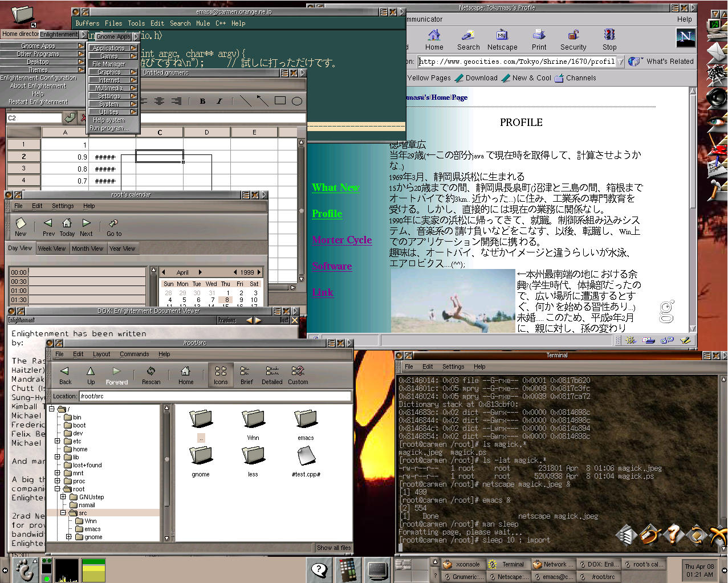728x583 pixels.
Task: Toggle Italic in Gnumeric toolbar
Action: click(219, 101)
